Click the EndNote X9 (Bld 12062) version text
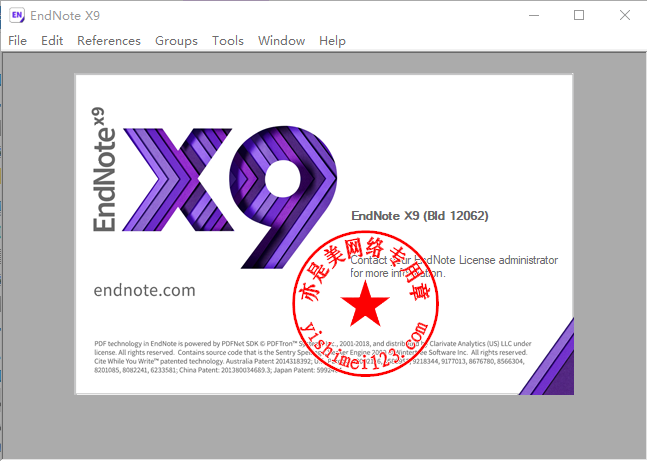647x461 pixels. tap(420, 216)
